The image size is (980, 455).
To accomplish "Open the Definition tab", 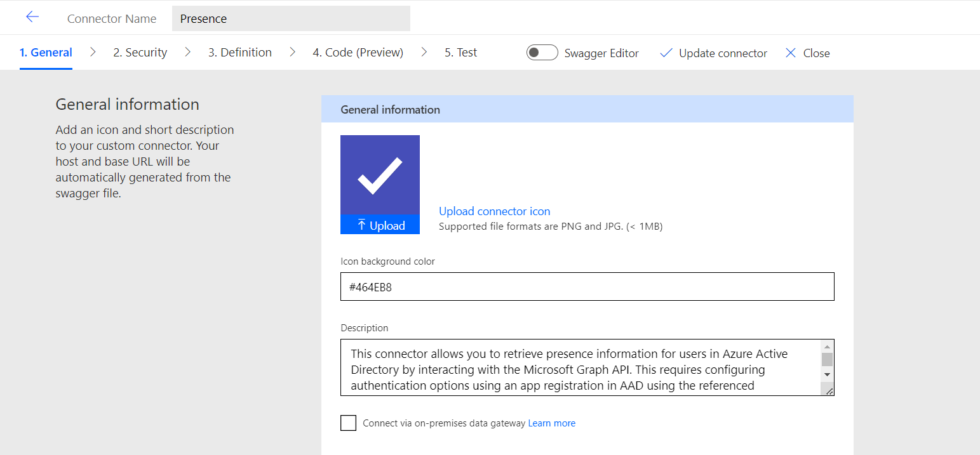I will 239,53.
